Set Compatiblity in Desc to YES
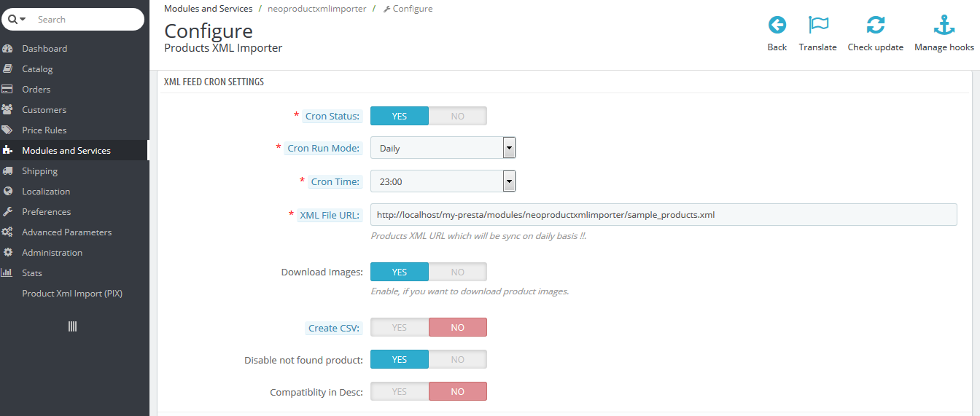This screenshot has width=980, height=416. pos(400,392)
